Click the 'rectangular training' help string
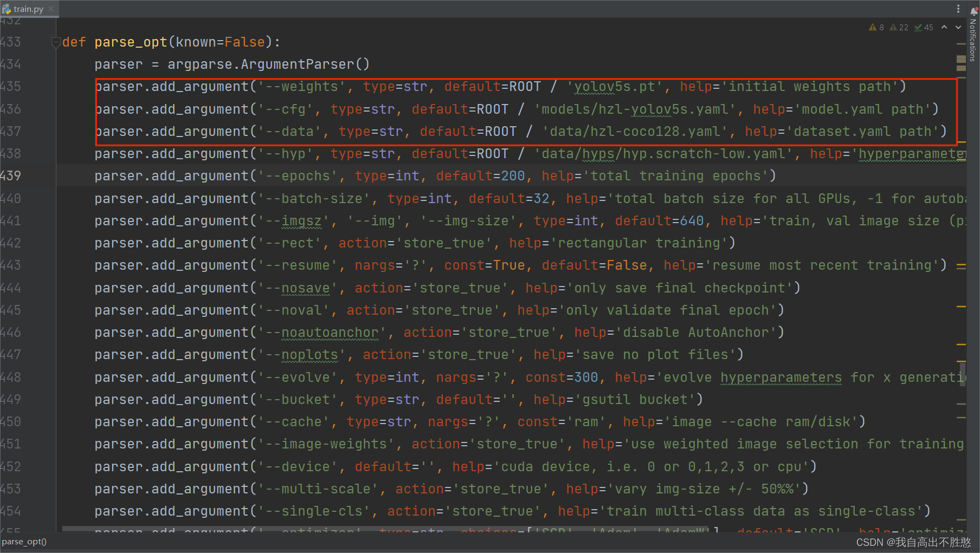This screenshot has width=980, height=553. pyautogui.click(x=639, y=243)
